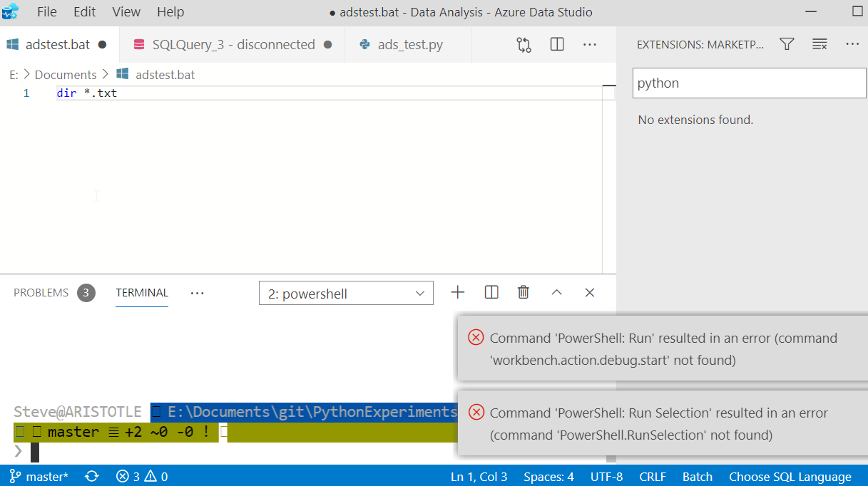This screenshot has width=868, height=486.
Task: Click the extensions search field containing python
Action: click(750, 83)
